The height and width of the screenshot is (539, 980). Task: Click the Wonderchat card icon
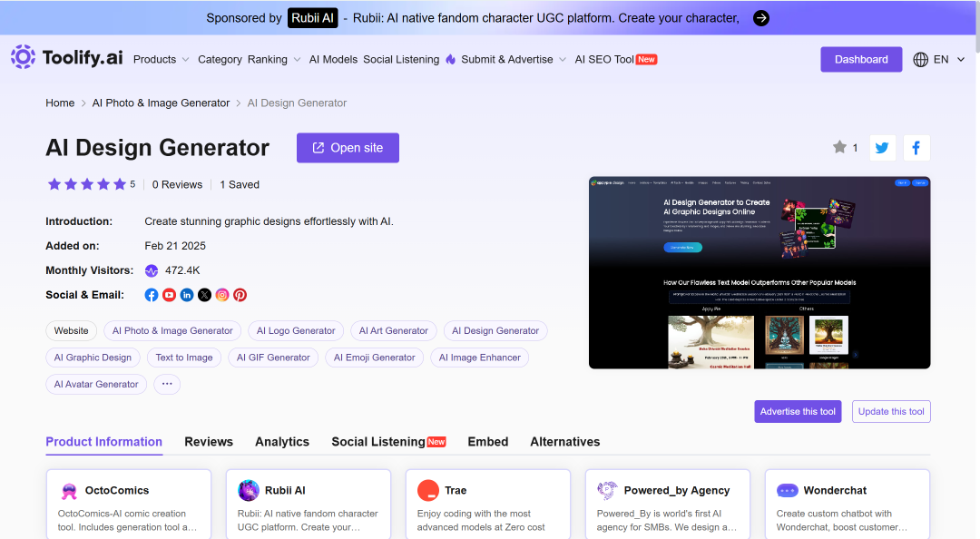coord(787,490)
